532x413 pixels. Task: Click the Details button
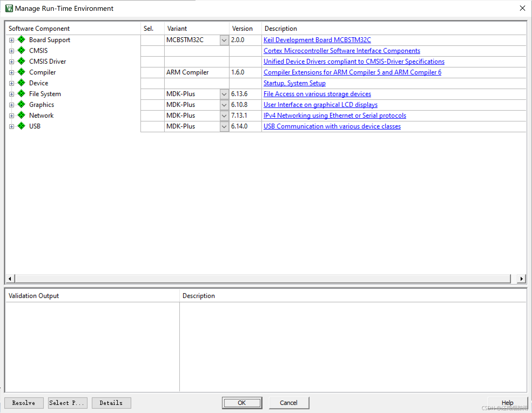(111, 403)
